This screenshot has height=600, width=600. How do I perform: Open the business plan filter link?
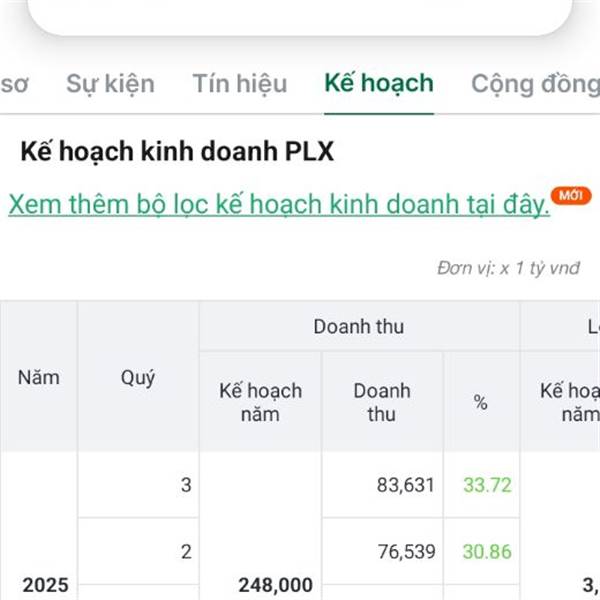coord(279,204)
